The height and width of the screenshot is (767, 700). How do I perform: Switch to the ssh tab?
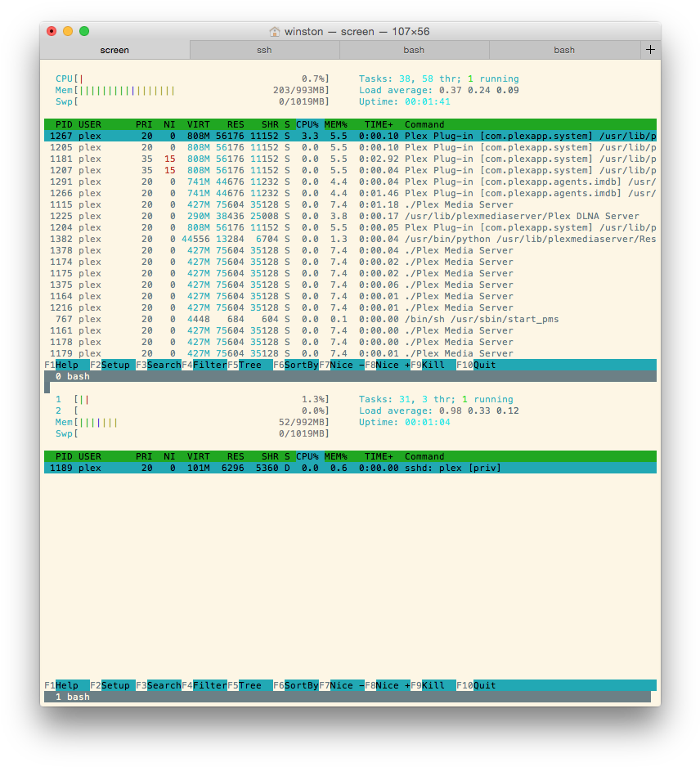(264, 50)
